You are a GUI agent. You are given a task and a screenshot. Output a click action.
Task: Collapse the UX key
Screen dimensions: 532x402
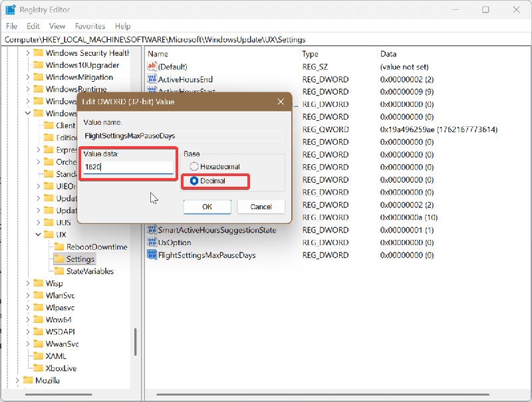(x=38, y=235)
